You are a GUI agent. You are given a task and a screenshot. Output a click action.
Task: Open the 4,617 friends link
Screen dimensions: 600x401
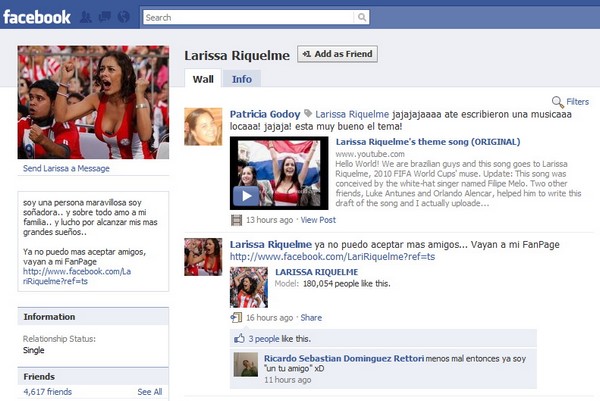[47, 392]
